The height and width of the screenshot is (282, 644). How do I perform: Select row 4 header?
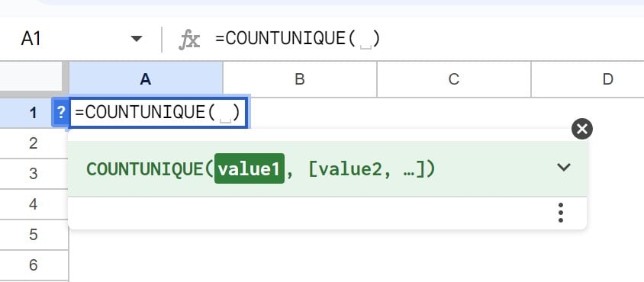(34, 204)
